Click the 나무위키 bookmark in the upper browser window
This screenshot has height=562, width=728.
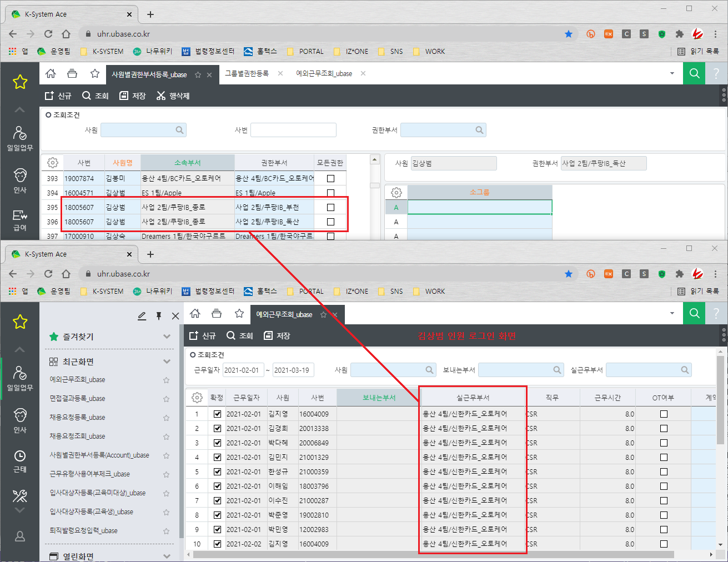pos(153,51)
